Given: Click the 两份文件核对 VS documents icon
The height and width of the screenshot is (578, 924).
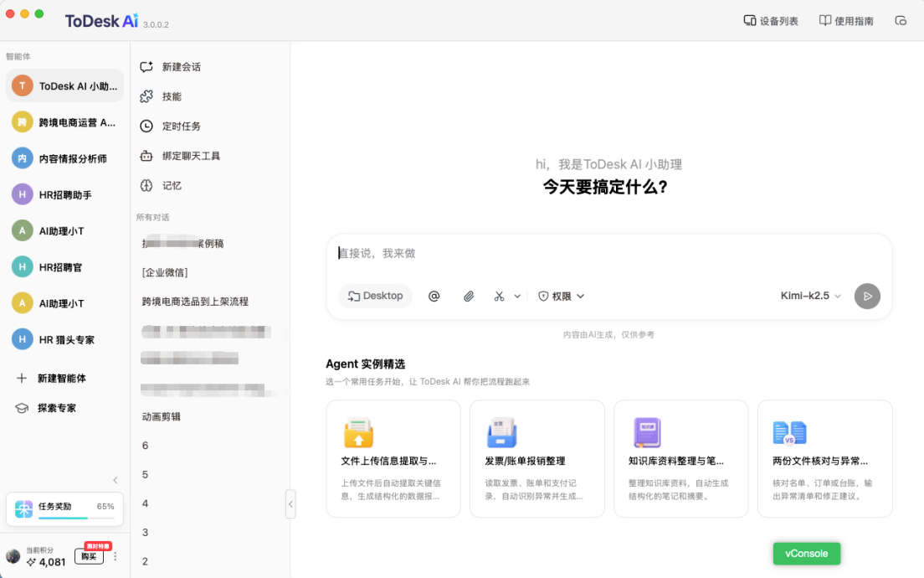Looking at the screenshot, I should point(789,433).
